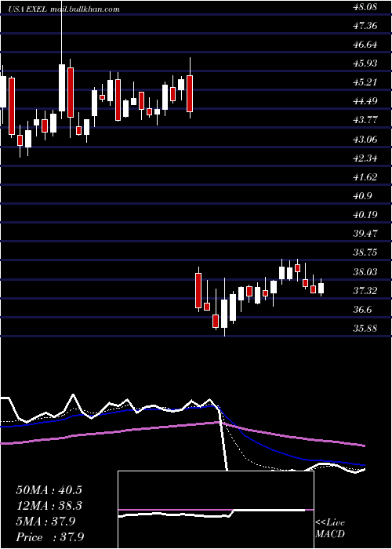The height and width of the screenshot is (549, 392).
Task: Click the 47.36 price axis label
Action: click(x=365, y=26)
